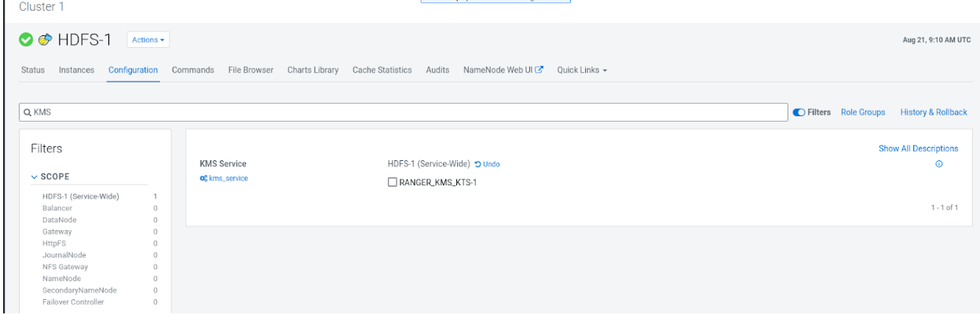Click the green healthy status check icon
The image size is (980, 314).
click(x=27, y=39)
